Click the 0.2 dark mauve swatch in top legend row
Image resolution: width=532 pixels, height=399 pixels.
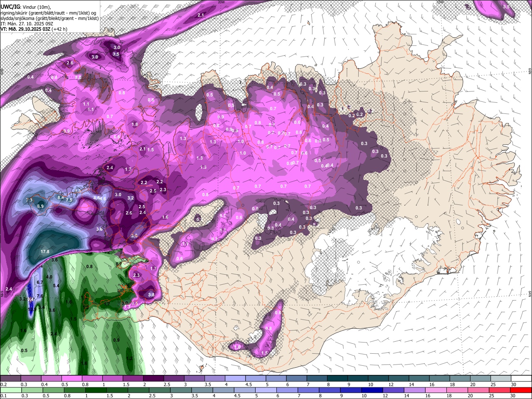10,379
